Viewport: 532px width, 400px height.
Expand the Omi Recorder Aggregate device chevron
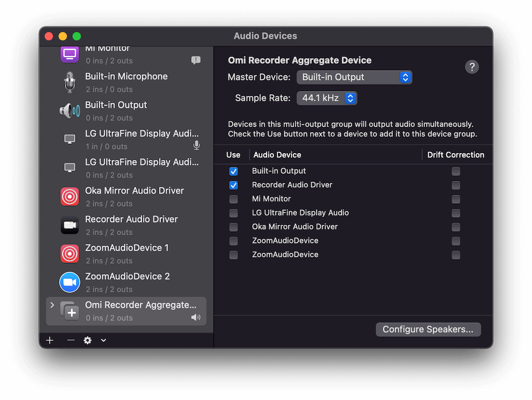(x=52, y=305)
